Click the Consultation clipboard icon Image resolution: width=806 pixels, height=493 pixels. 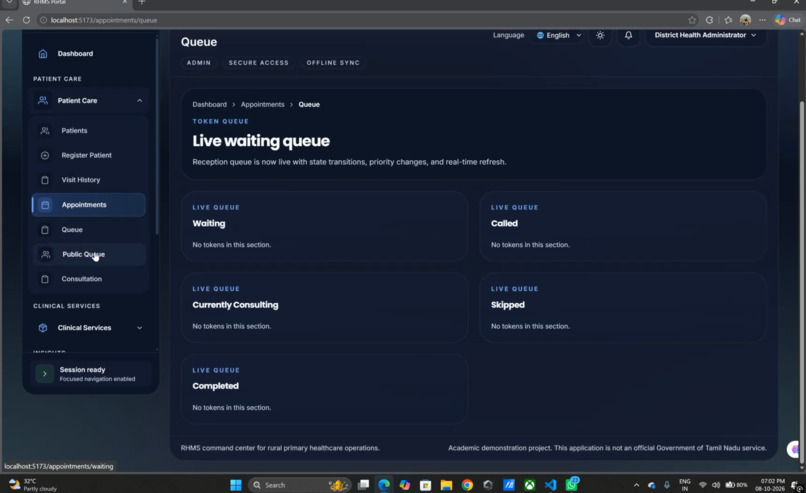(x=45, y=279)
